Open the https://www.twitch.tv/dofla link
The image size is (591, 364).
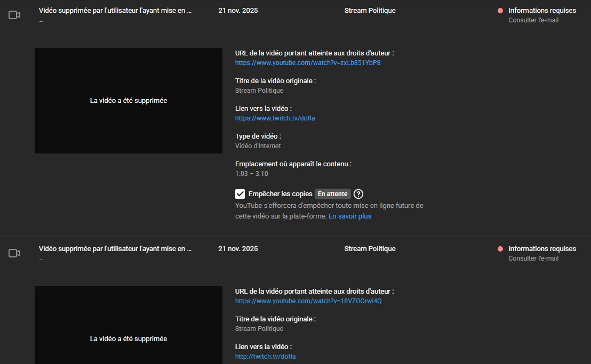[275, 118]
